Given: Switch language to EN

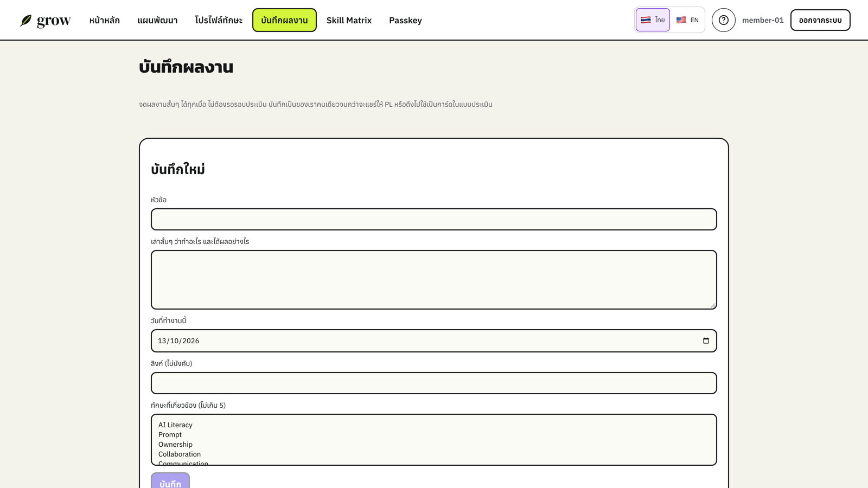Looking at the screenshot, I should pyautogui.click(x=687, y=20).
